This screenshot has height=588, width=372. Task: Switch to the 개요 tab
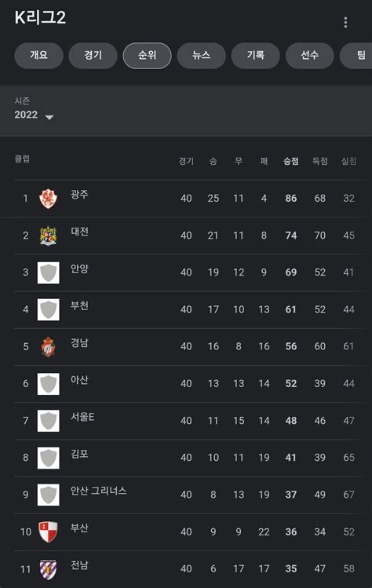click(38, 56)
